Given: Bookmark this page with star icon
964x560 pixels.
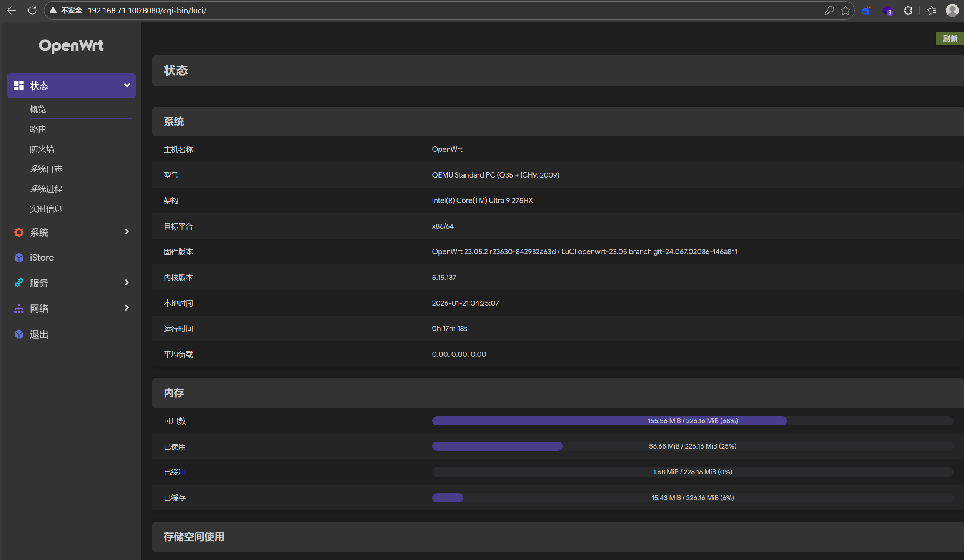Looking at the screenshot, I should (x=846, y=10).
